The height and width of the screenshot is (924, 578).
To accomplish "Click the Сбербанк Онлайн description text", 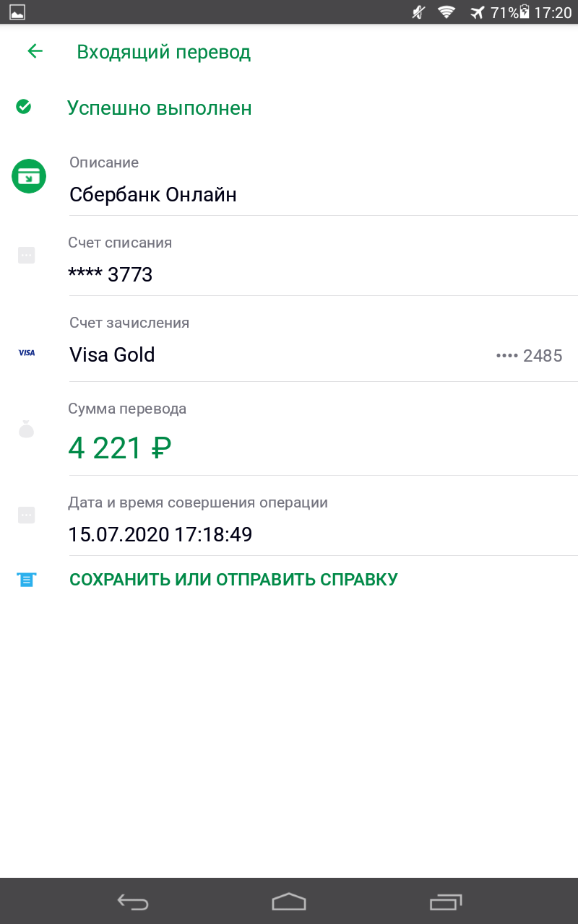I will pos(153,195).
